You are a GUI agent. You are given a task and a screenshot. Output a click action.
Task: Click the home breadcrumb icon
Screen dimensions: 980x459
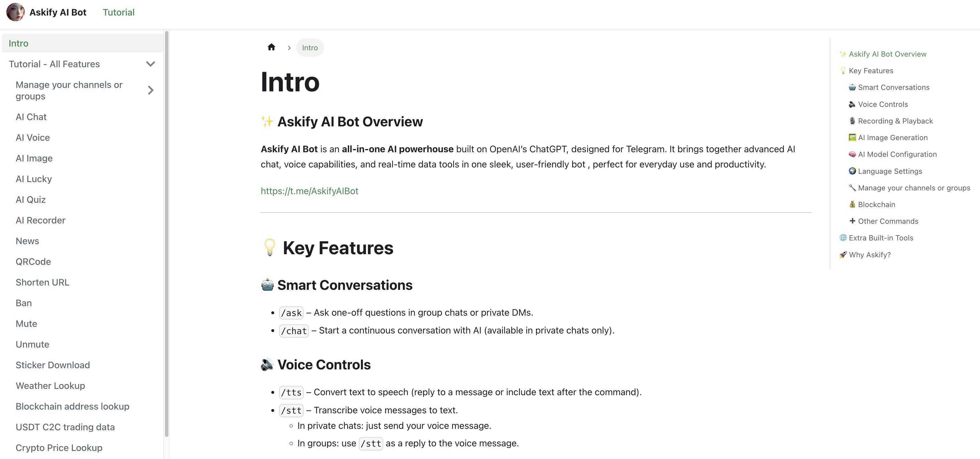[271, 47]
